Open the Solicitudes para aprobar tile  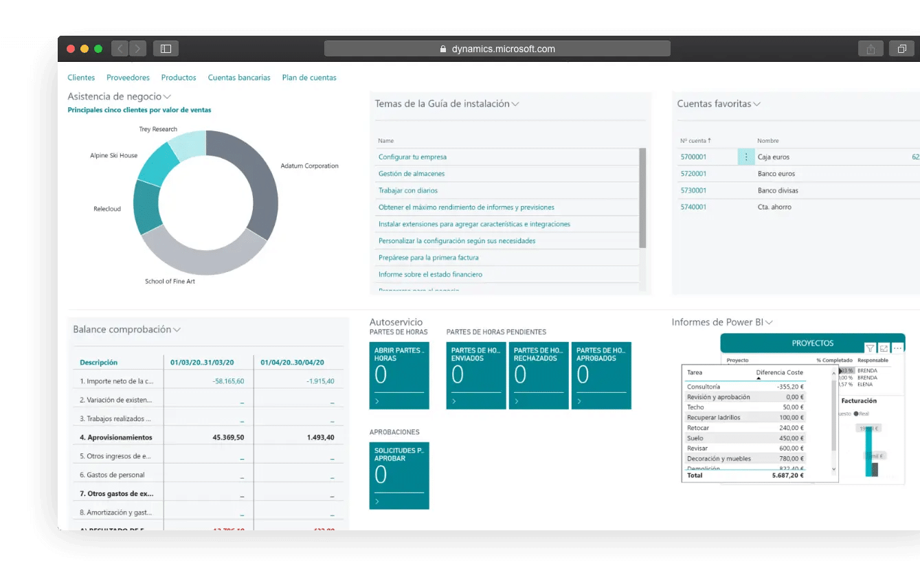(x=399, y=475)
